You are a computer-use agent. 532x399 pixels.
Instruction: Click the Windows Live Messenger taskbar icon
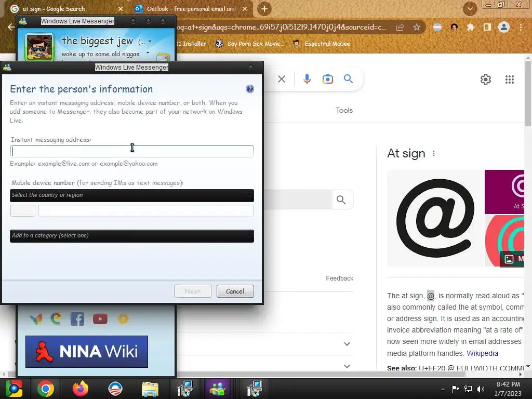(218, 389)
